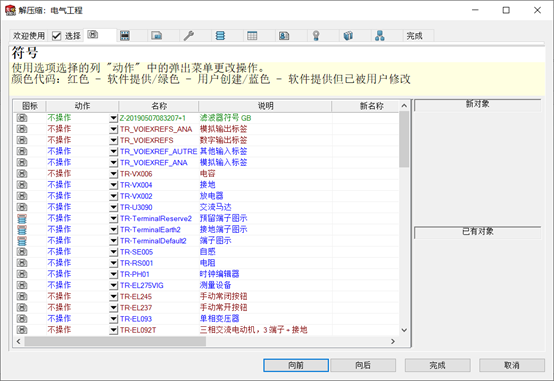Open the blue terminal-strip icon tab
Screen dimensions: 554x381
(220, 35)
